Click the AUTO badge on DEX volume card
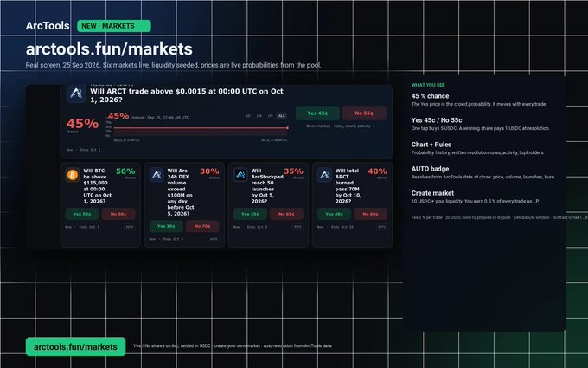The width and height of the screenshot is (588, 368). click(214, 239)
